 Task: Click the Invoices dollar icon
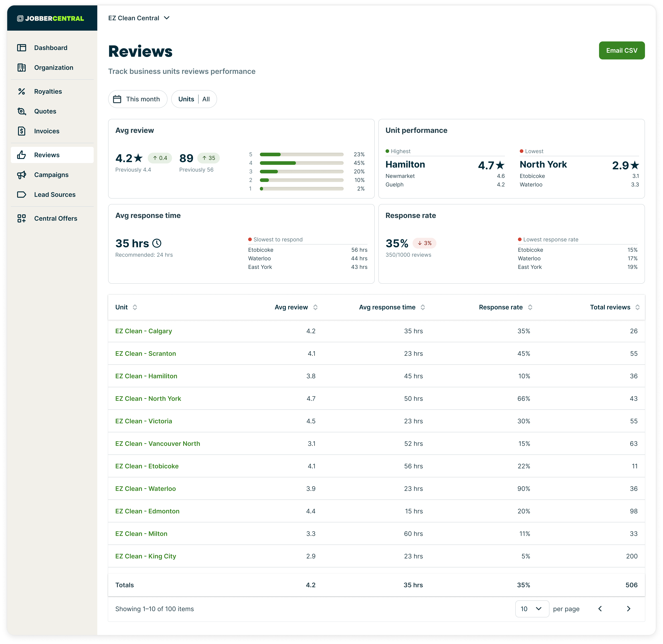click(x=22, y=131)
